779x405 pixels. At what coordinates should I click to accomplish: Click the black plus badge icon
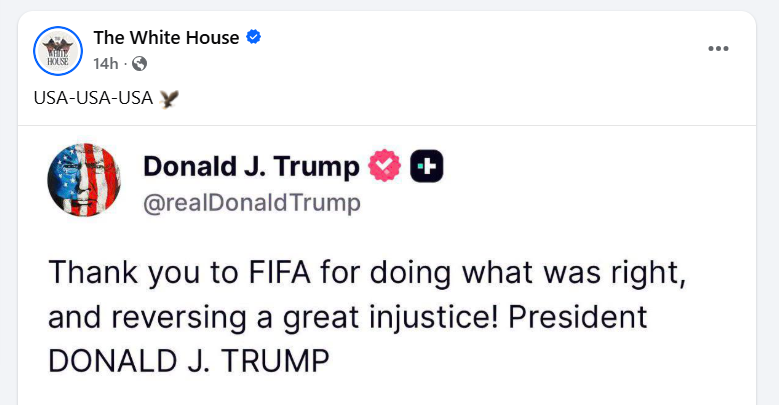click(427, 166)
